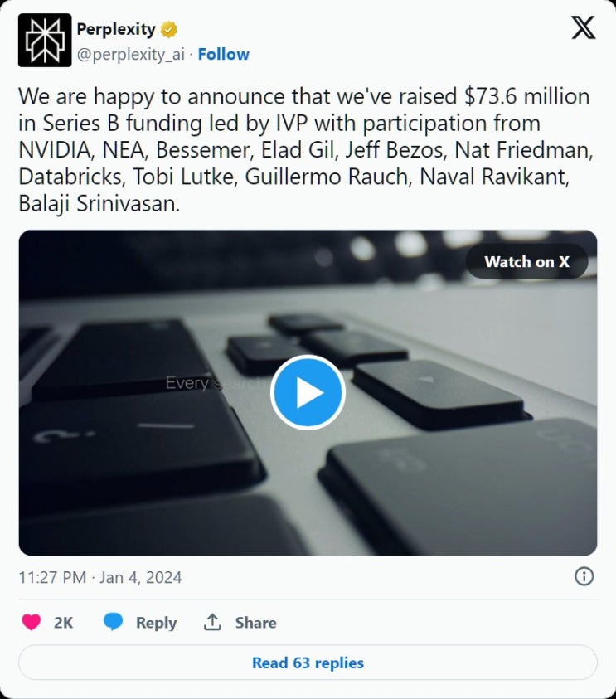
Task: Click the 2K likes count
Action: click(x=64, y=623)
